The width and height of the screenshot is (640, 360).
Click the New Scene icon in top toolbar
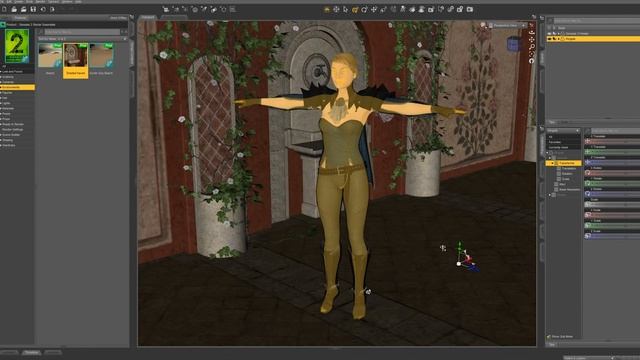click(4, 9)
